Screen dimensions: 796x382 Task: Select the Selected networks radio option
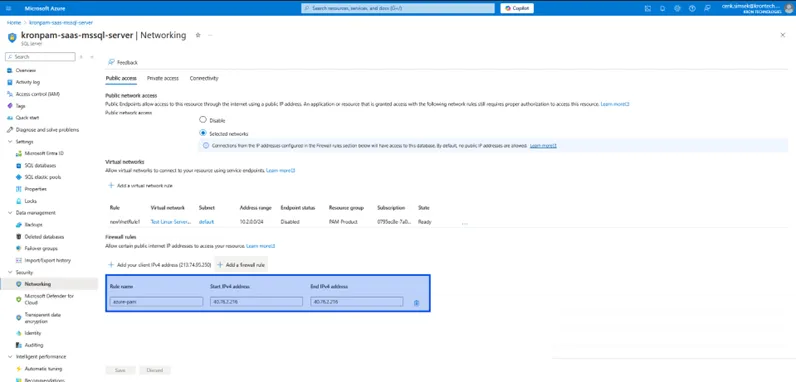[203, 133]
